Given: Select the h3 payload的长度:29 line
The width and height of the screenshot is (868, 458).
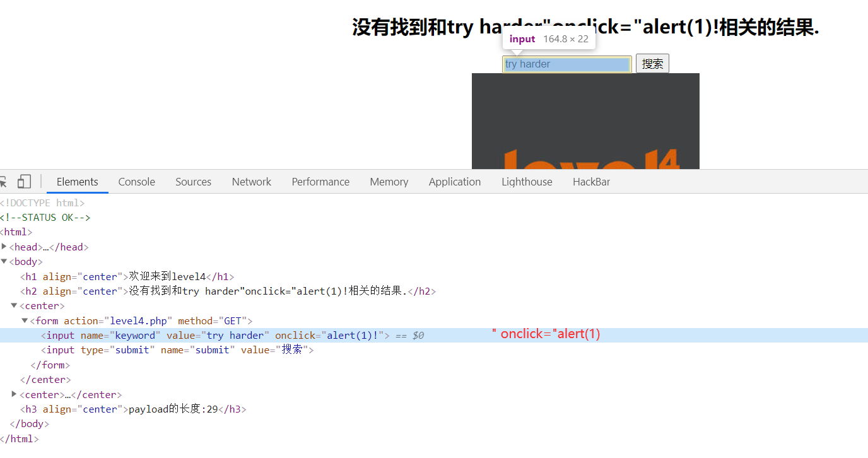Looking at the screenshot, I should pos(133,409).
